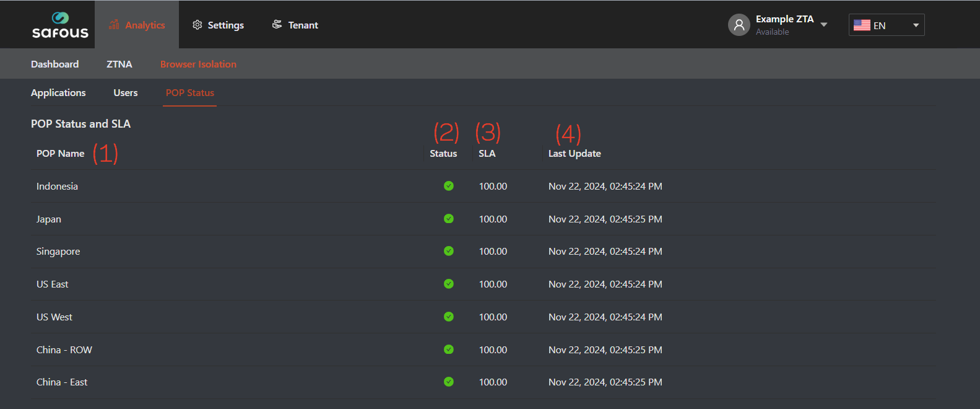This screenshot has height=409, width=980.
Task: Click the Tenant icon
Action: click(277, 25)
